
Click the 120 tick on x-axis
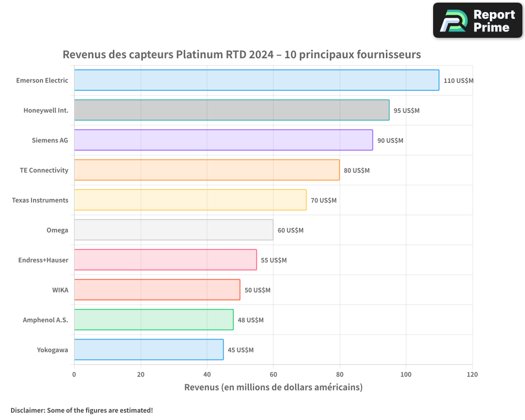[472, 374]
